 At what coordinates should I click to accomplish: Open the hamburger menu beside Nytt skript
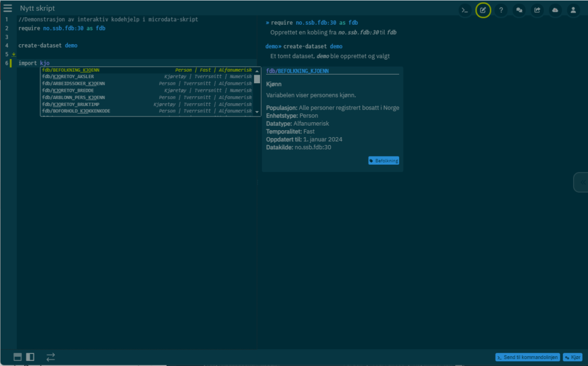(x=7, y=8)
